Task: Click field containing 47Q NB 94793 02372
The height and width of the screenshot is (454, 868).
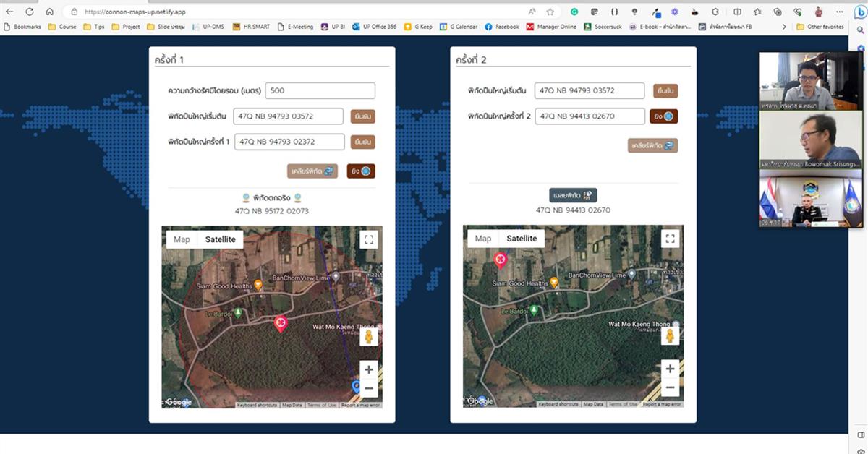Action: [289, 142]
